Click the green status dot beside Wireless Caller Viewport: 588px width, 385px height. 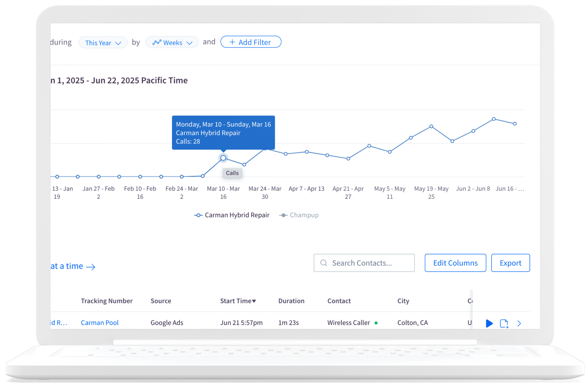tap(376, 323)
